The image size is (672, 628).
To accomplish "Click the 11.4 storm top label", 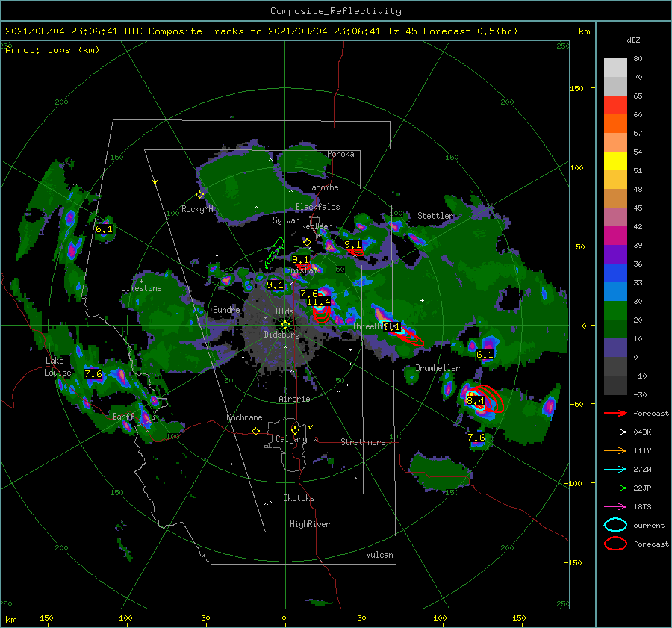I will click(318, 302).
